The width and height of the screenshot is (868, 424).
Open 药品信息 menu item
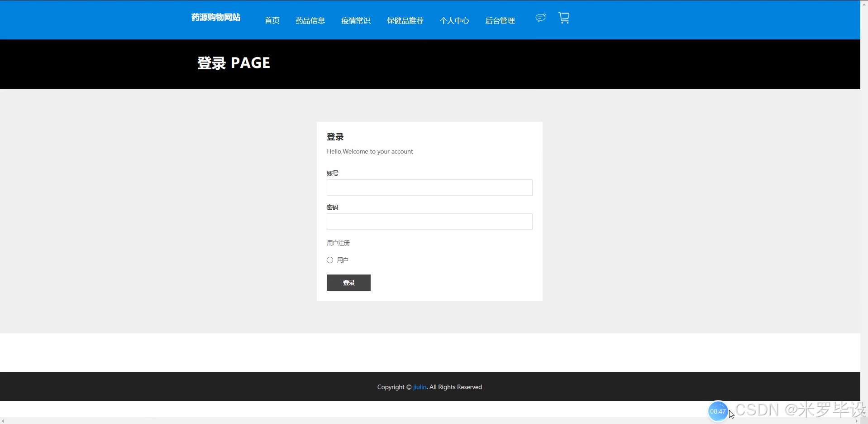point(310,20)
